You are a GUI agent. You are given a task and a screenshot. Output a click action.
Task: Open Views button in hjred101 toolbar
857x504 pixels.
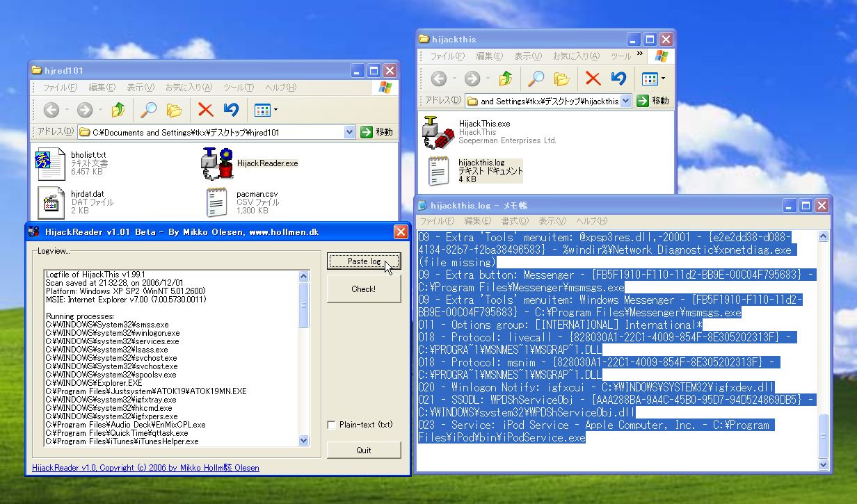[266, 110]
